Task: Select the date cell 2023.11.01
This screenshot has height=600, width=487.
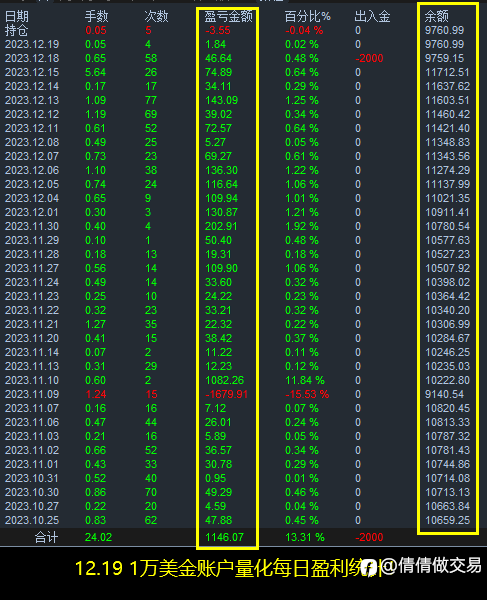Action: [x=32, y=464]
